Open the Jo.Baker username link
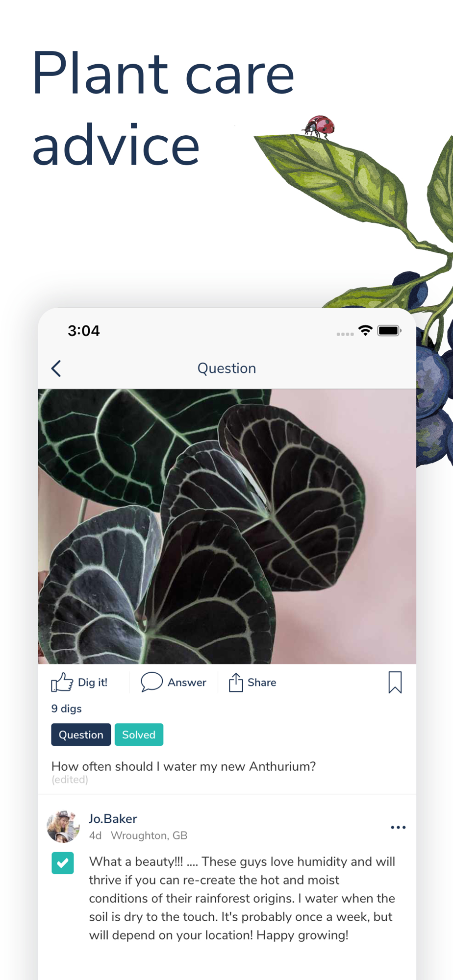The image size is (453, 980). [x=113, y=819]
